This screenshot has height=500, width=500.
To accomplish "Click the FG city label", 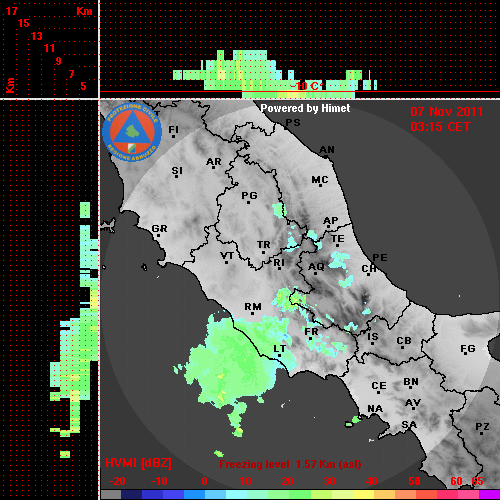I will point(468,349).
